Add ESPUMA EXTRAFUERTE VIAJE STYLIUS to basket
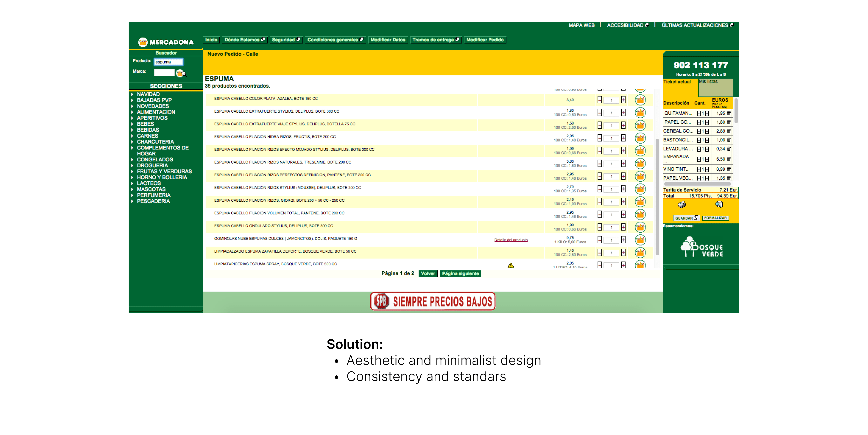The width and height of the screenshot is (868, 435). click(640, 125)
